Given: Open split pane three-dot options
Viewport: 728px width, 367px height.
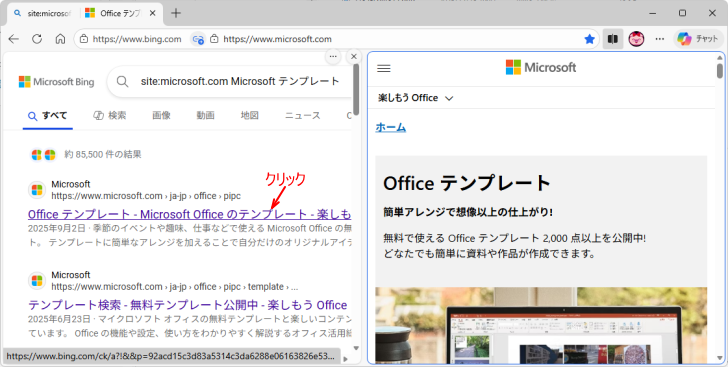Looking at the screenshot, I should 333,56.
